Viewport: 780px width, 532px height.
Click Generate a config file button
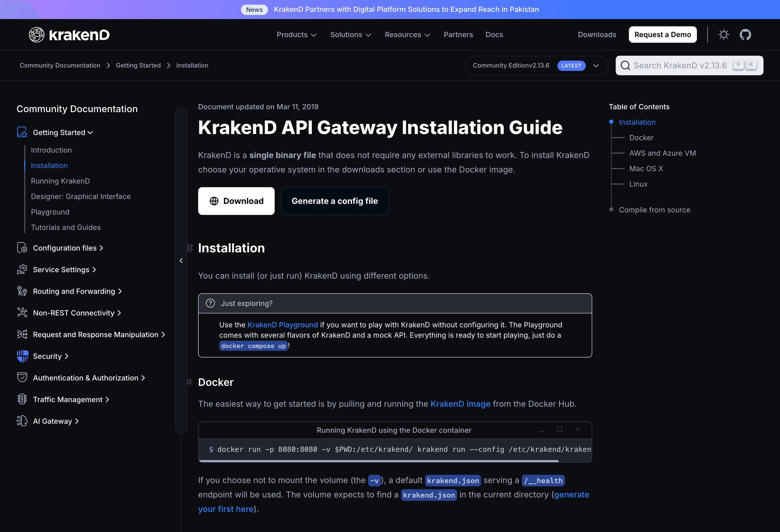point(335,201)
